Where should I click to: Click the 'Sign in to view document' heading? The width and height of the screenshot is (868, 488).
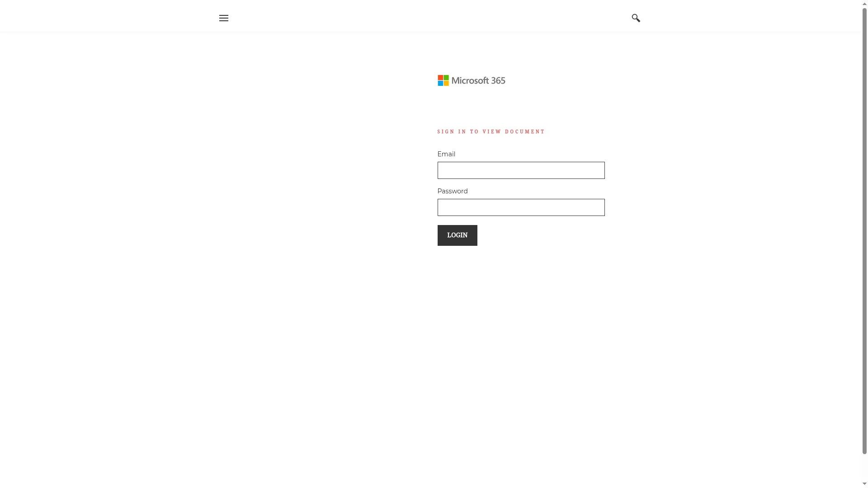[x=491, y=132]
